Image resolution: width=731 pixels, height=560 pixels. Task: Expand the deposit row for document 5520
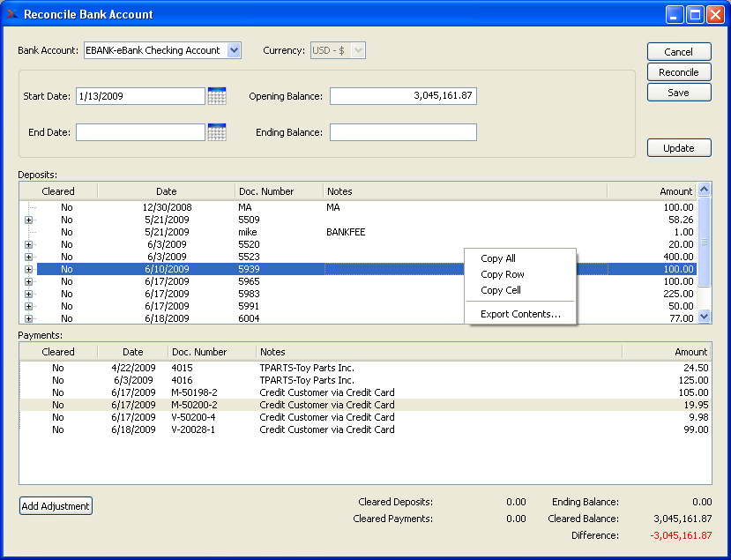pos(28,244)
